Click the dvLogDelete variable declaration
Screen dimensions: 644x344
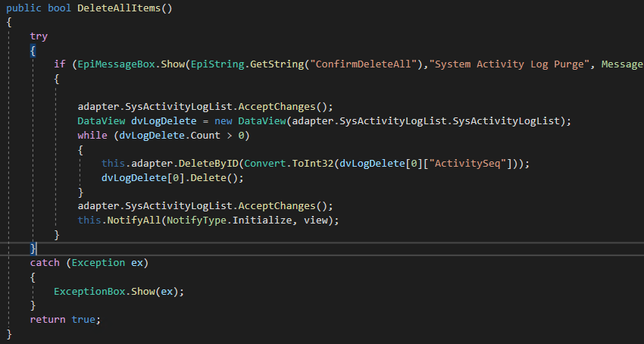(164, 120)
